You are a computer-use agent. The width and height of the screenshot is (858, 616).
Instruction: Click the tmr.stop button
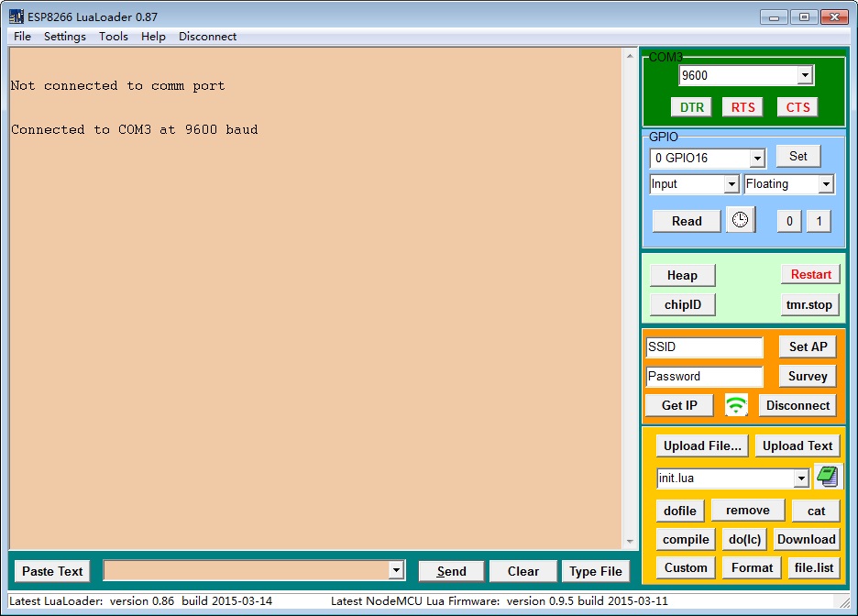(x=808, y=304)
